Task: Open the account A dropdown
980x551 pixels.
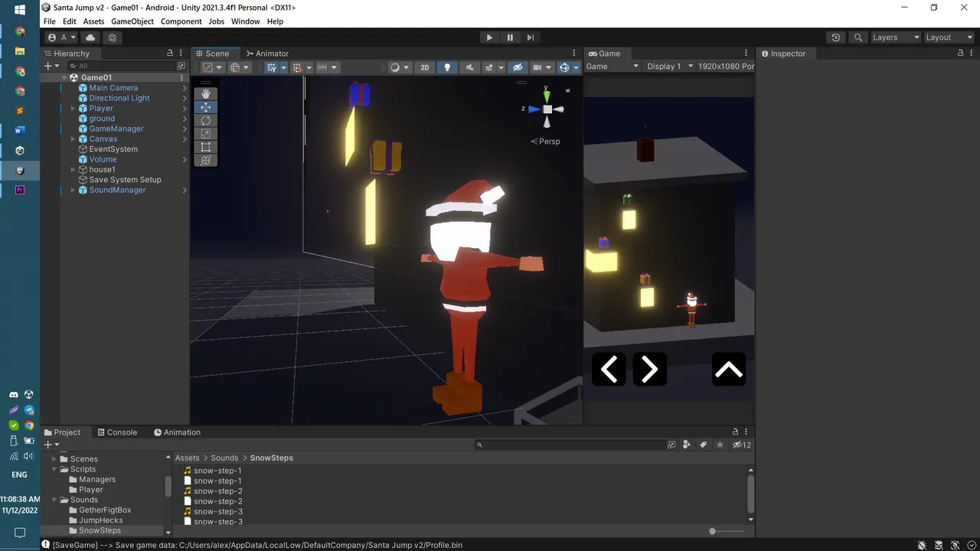Action: (62, 37)
